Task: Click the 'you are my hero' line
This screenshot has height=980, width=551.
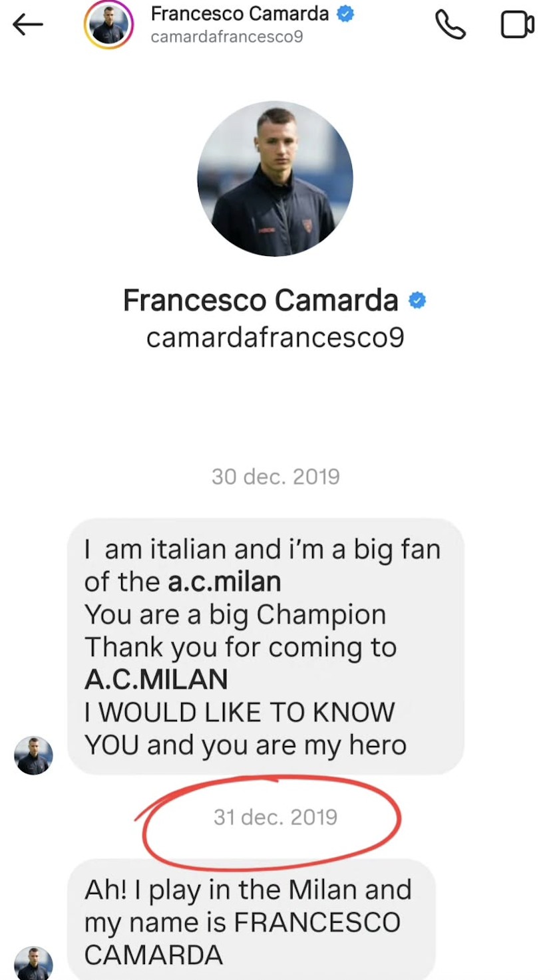Action: click(304, 745)
